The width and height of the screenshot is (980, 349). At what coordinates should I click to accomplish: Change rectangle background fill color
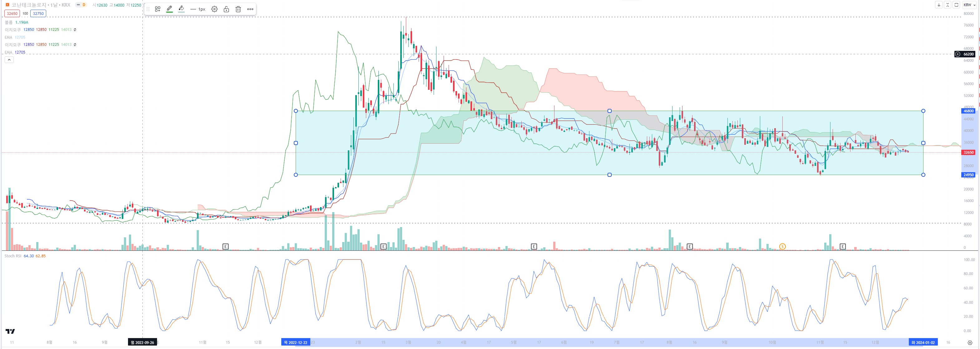tap(181, 9)
